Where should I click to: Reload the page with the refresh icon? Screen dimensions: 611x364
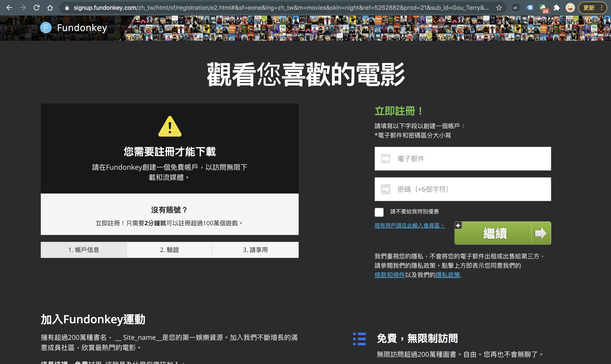pyautogui.click(x=36, y=8)
